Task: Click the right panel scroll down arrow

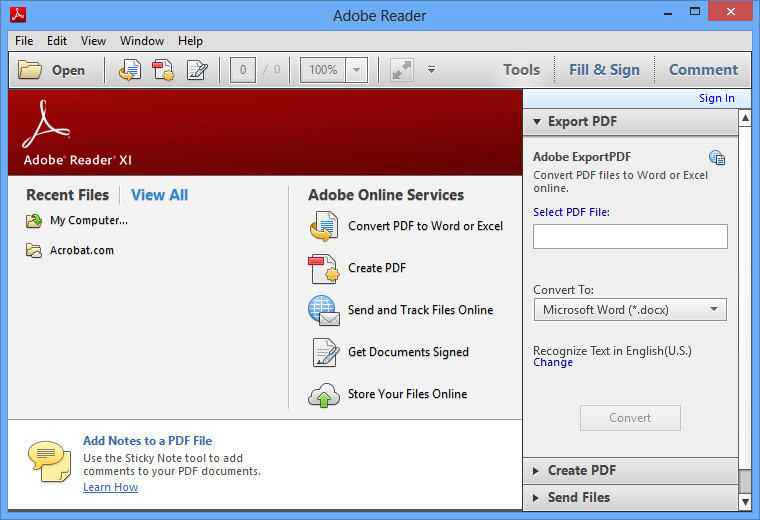Action: [x=745, y=502]
